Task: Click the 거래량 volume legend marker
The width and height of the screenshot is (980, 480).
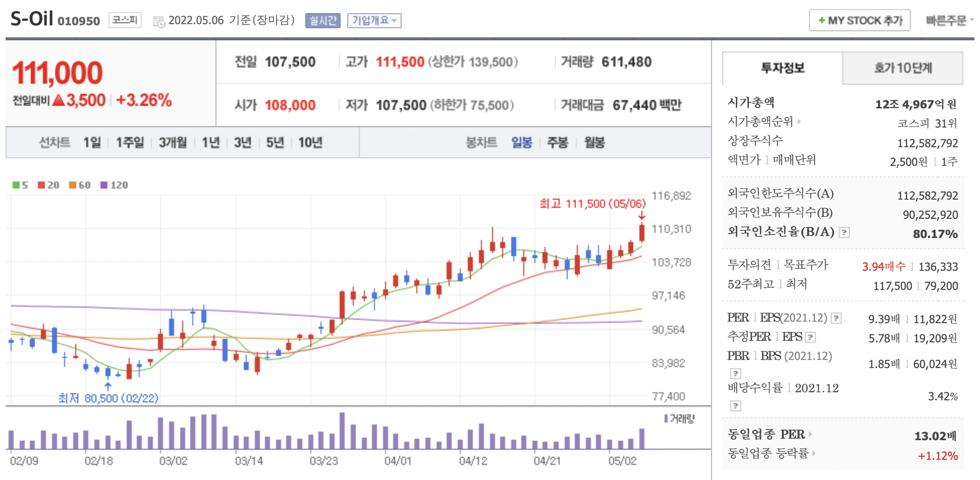Action: click(679, 419)
